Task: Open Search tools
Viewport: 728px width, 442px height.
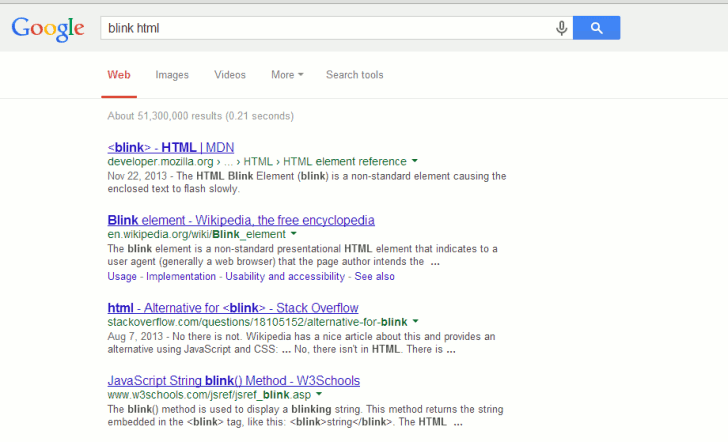Action: [355, 75]
